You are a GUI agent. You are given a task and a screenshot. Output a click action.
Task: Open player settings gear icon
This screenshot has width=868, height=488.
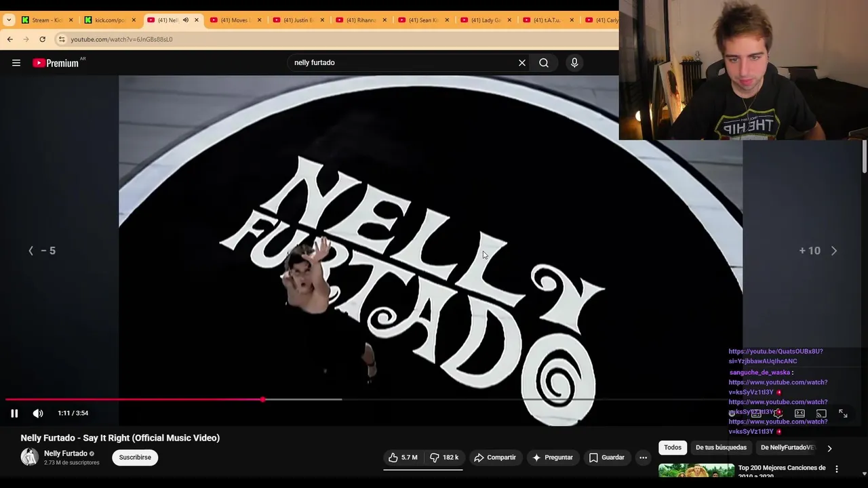(778, 413)
